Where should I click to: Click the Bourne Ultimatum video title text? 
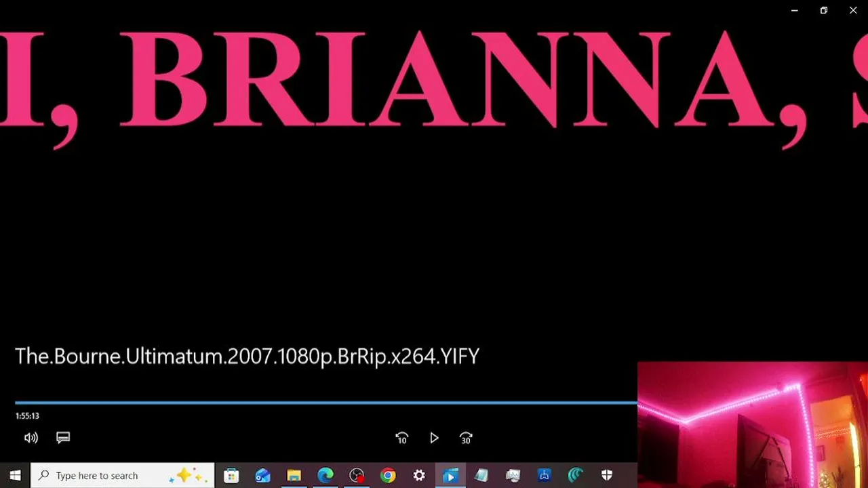pyautogui.click(x=247, y=357)
